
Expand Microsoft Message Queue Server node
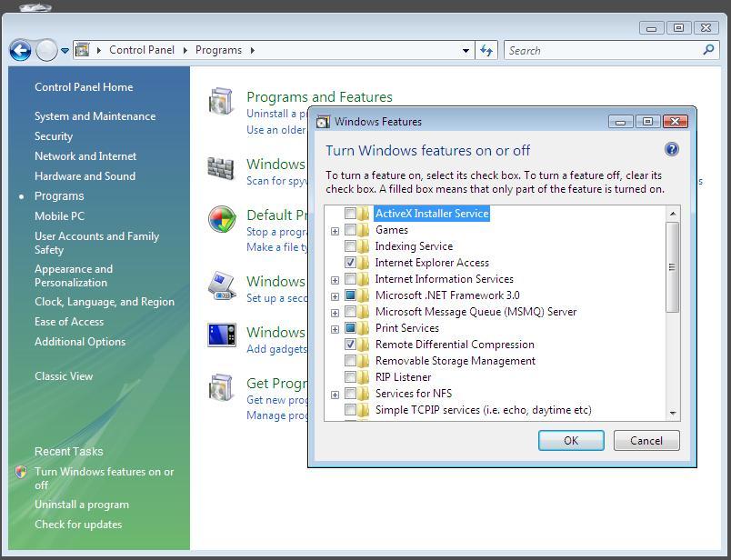click(x=335, y=313)
